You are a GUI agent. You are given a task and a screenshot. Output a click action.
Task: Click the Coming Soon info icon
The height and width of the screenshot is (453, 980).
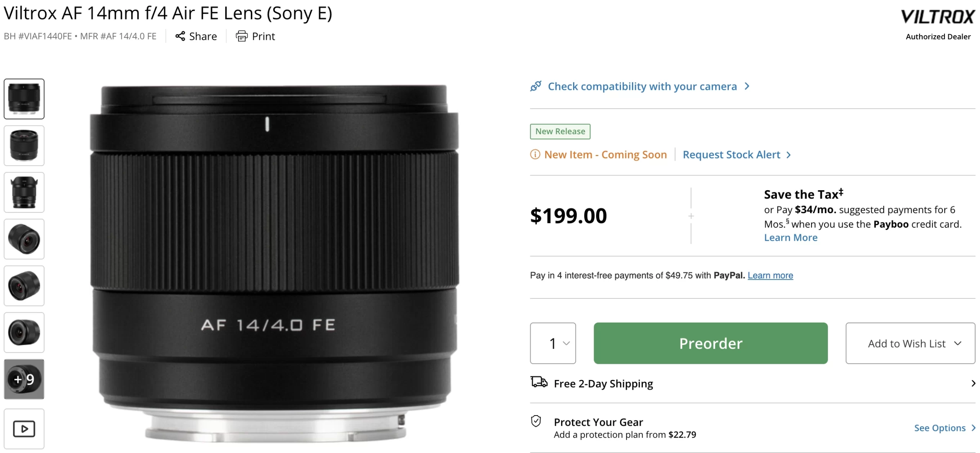pos(535,154)
